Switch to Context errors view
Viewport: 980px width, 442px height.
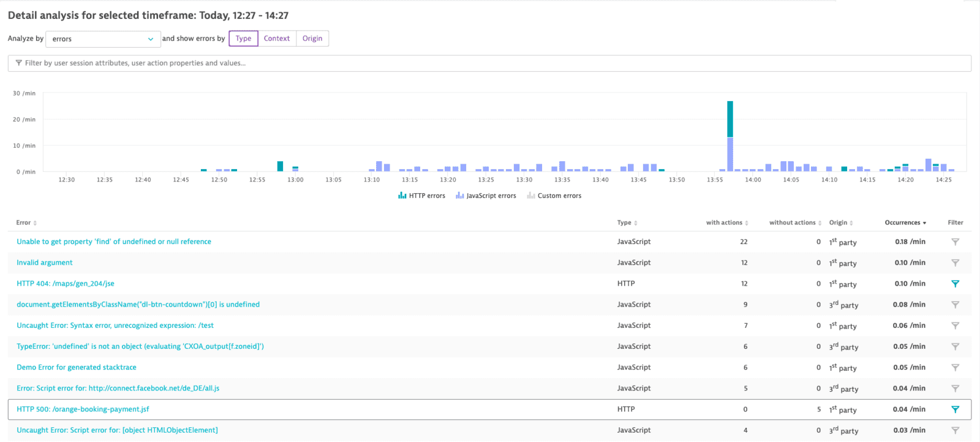277,39
